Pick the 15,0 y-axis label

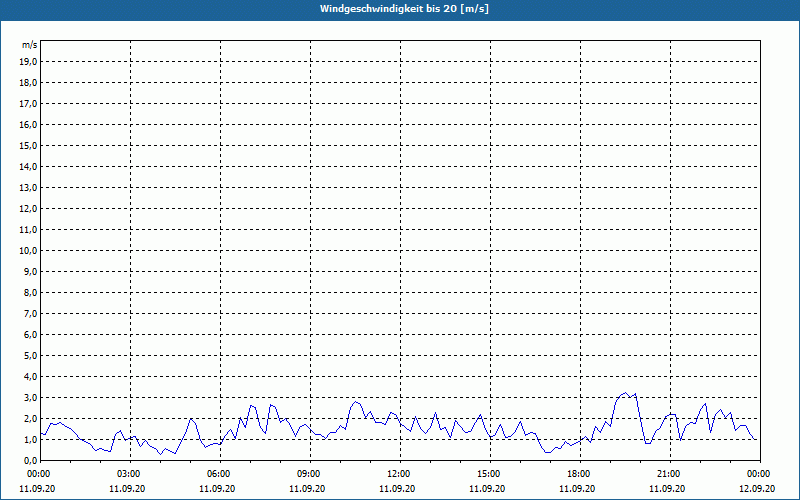(28, 145)
